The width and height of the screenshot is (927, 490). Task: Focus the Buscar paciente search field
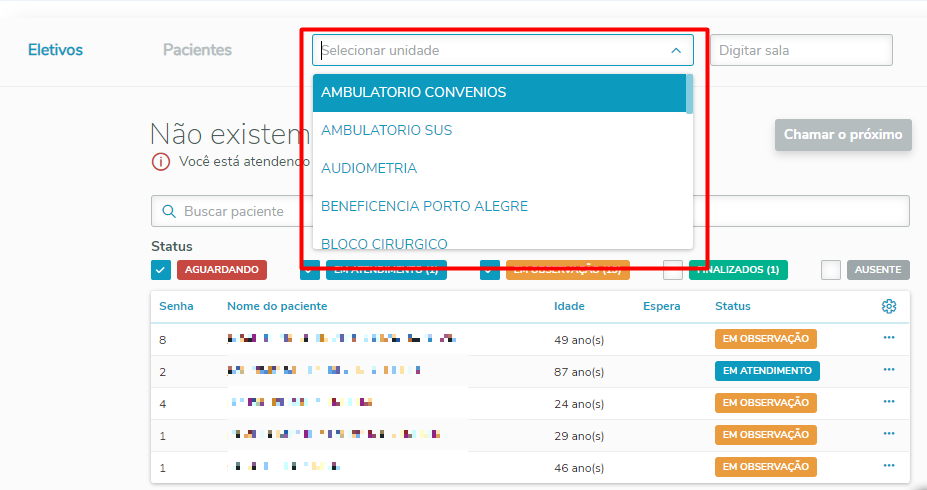point(530,211)
